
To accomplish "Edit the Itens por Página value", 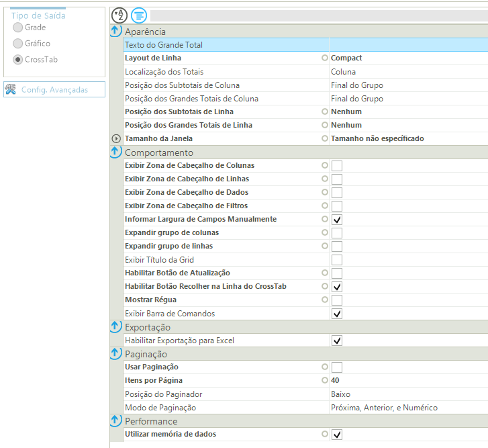I will point(407,381).
